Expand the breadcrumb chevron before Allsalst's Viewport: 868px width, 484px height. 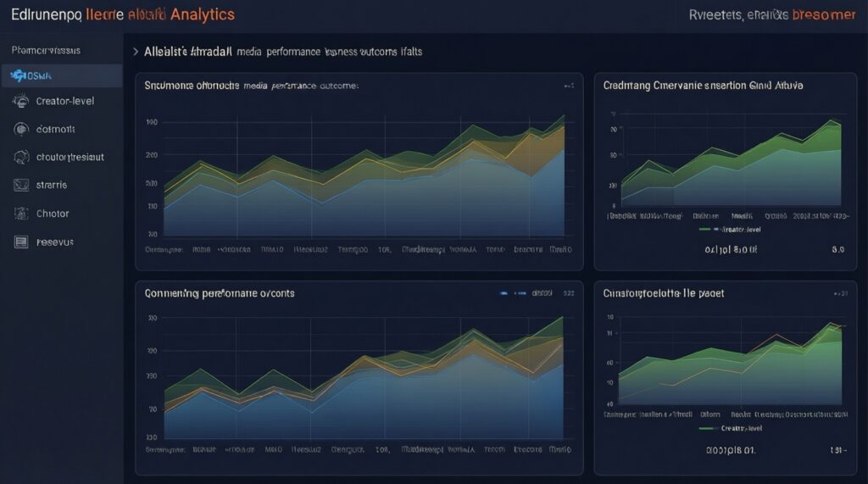point(136,52)
